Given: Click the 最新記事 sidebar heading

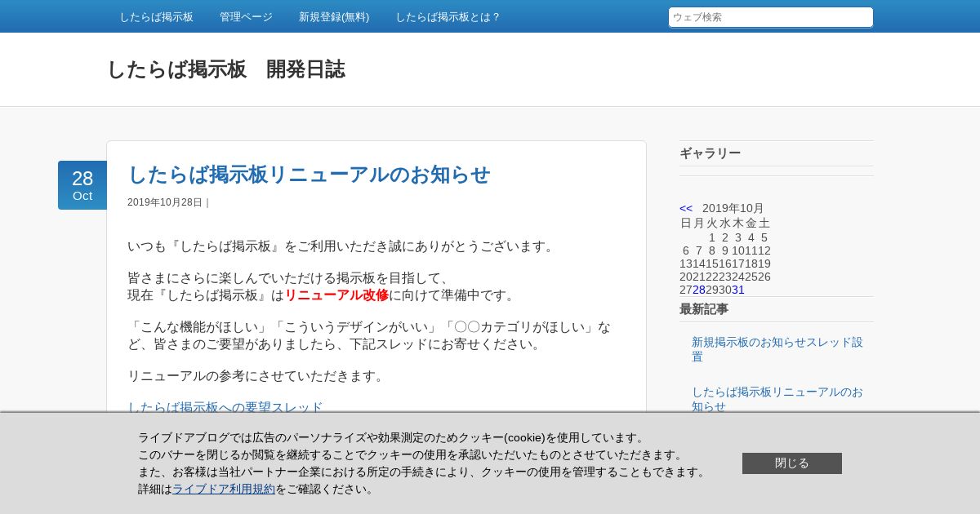Looking at the screenshot, I should [x=704, y=309].
